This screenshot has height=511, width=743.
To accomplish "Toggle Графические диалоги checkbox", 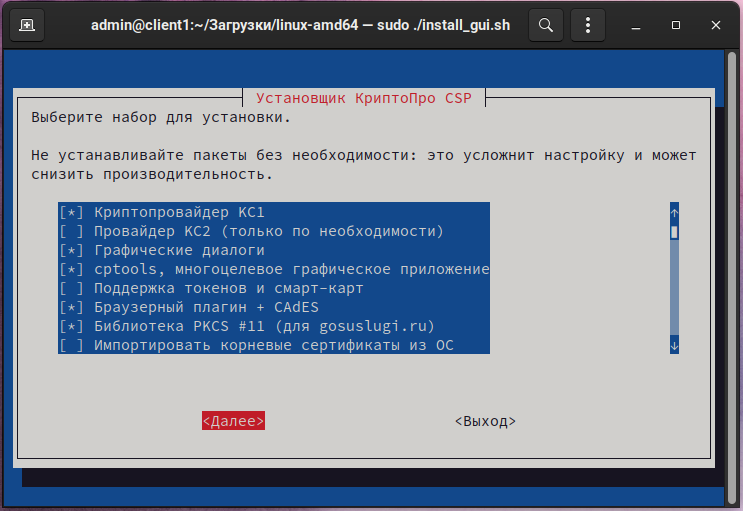I will pyautogui.click(x=71, y=250).
